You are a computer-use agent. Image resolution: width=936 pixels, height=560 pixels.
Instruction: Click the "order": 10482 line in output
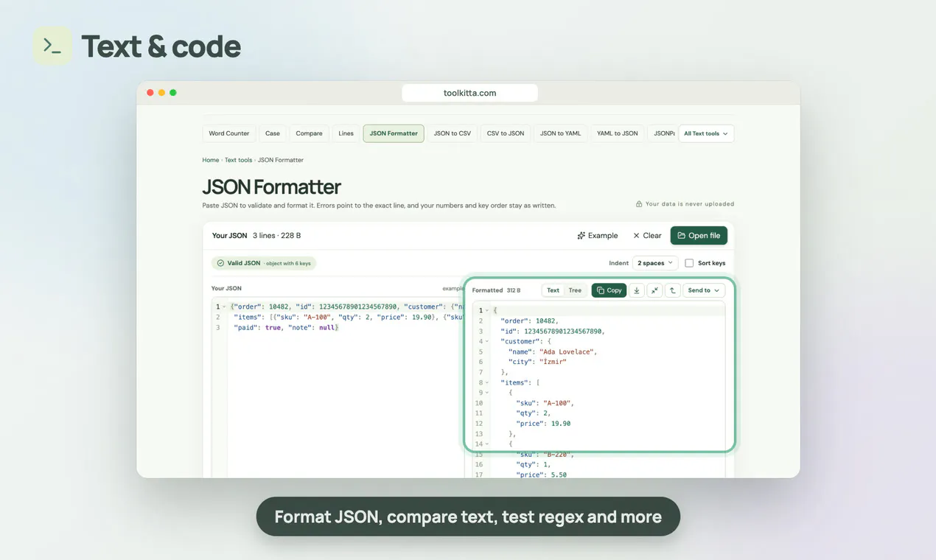(x=529, y=321)
